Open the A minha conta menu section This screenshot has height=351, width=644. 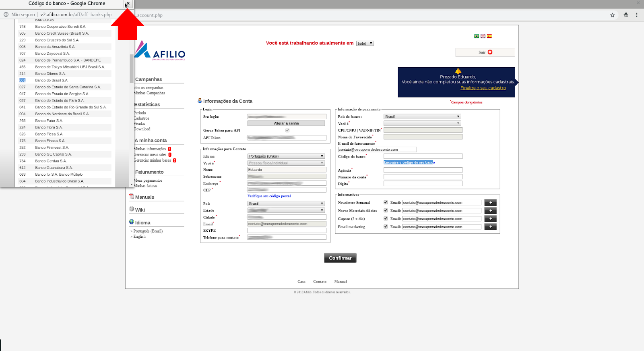click(151, 141)
